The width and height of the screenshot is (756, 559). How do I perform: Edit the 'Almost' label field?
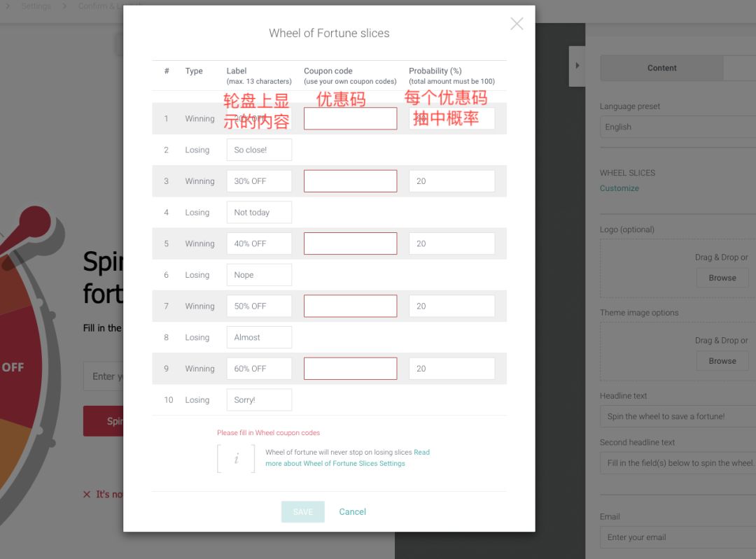click(x=259, y=337)
